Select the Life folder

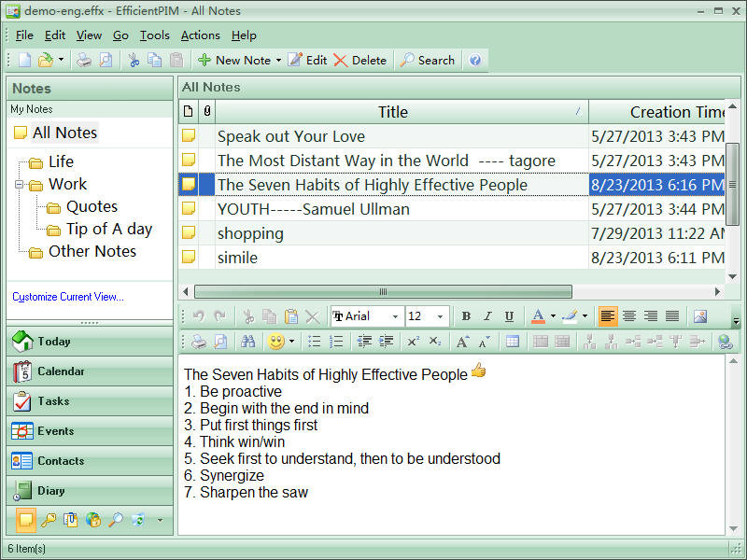pos(61,161)
